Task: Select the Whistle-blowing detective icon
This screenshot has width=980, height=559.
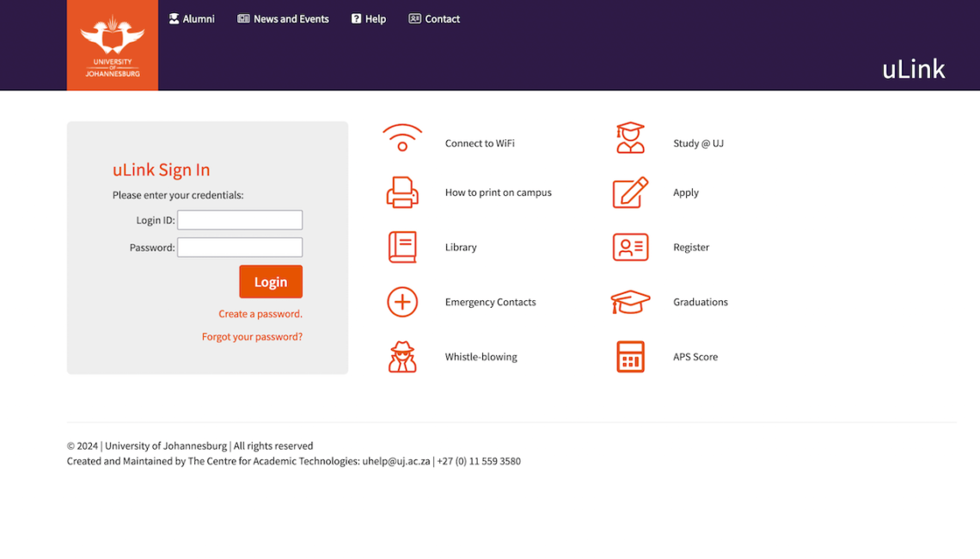Action: click(402, 356)
